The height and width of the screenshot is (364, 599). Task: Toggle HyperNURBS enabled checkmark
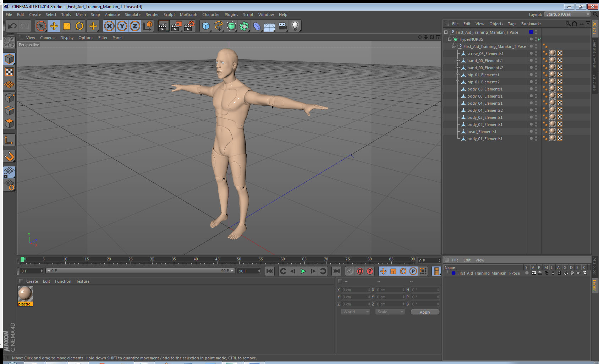(x=539, y=39)
